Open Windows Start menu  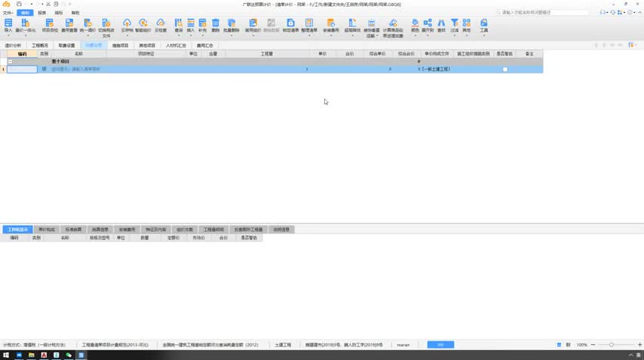6,355
